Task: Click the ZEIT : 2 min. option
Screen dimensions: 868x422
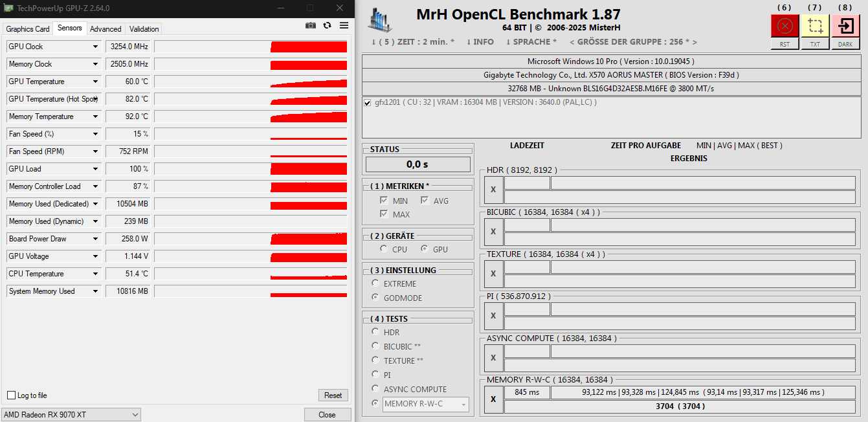Action: (413, 42)
